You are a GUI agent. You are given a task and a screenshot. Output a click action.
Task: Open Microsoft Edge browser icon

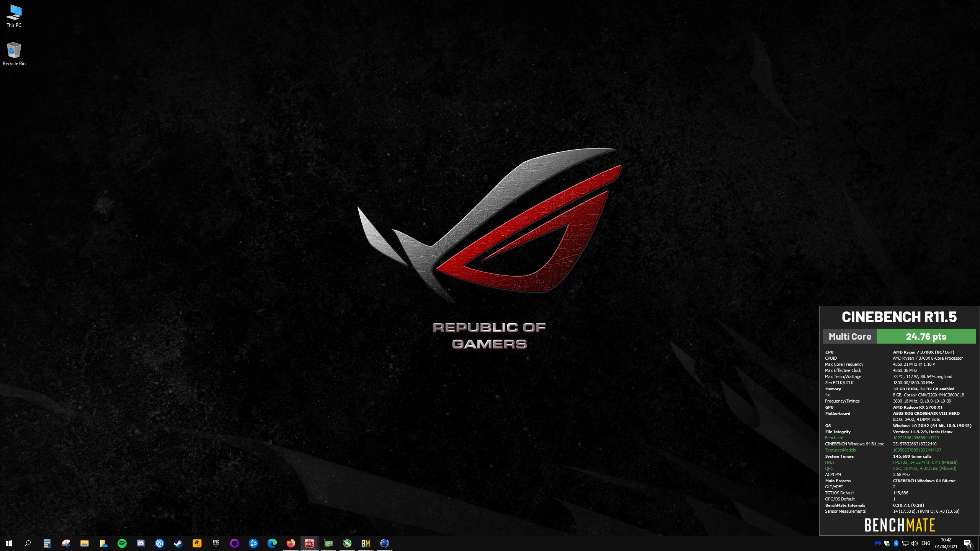pyautogui.click(x=272, y=543)
